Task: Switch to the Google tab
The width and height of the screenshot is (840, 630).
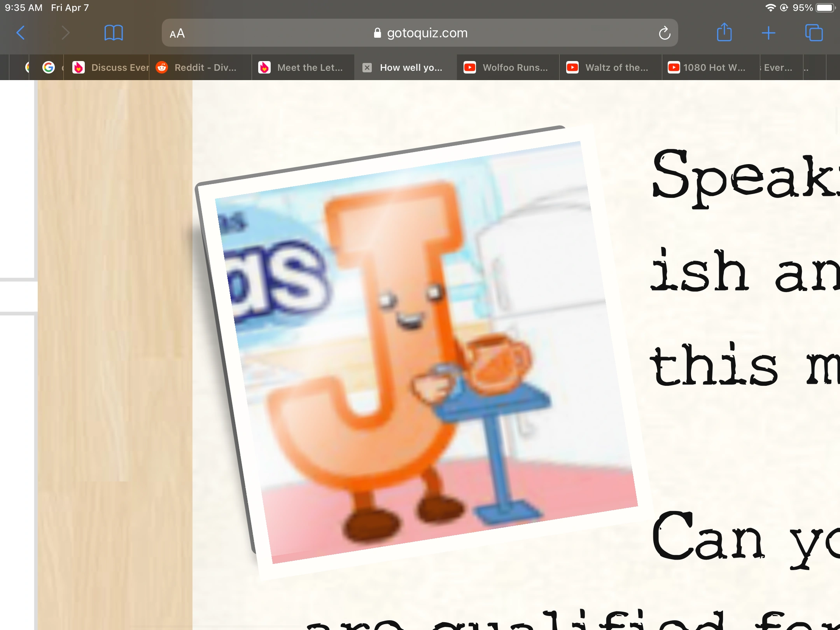Action: (x=49, y=68)
